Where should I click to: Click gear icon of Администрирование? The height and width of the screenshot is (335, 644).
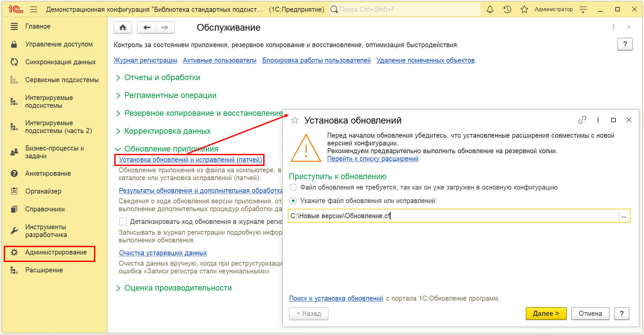pos(14,252)
